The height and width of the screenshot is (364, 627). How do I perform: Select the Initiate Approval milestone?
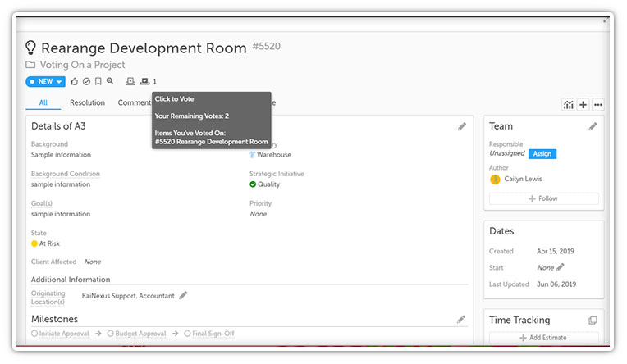[60, 334]
